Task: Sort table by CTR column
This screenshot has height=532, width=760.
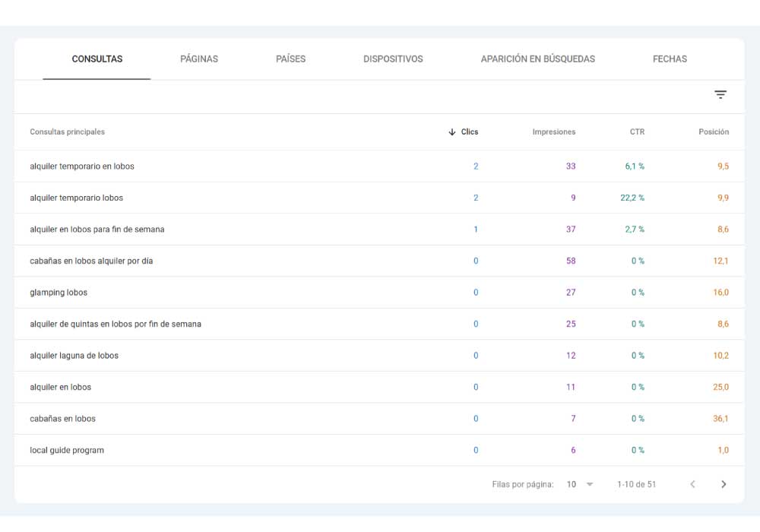Action: tap(637, 132)
